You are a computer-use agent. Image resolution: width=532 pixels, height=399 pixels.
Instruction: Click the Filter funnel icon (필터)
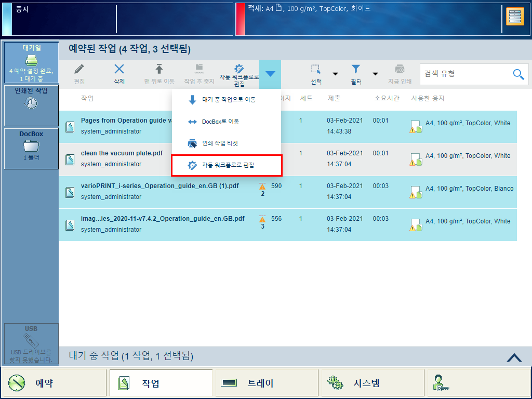[x=355, y=69]
